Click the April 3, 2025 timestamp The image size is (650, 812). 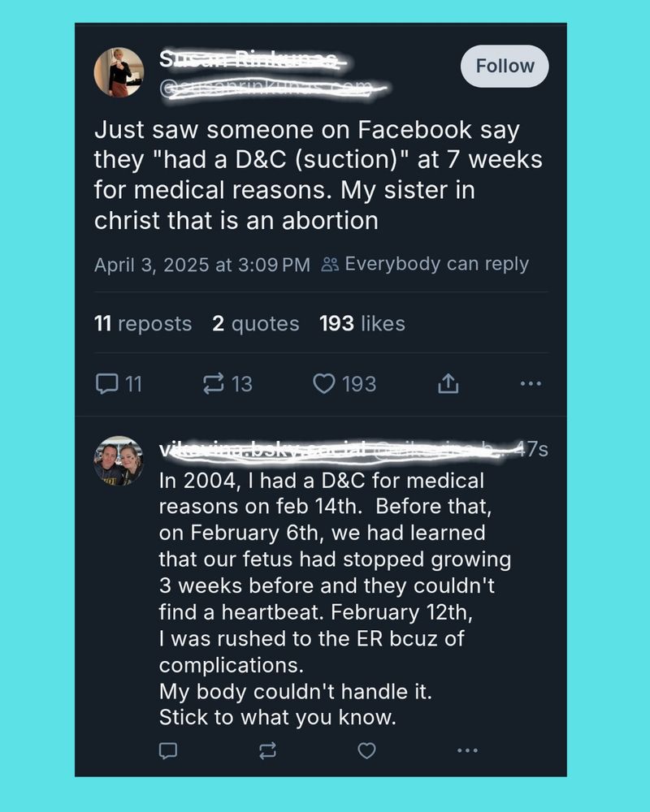tap(201, 265)
